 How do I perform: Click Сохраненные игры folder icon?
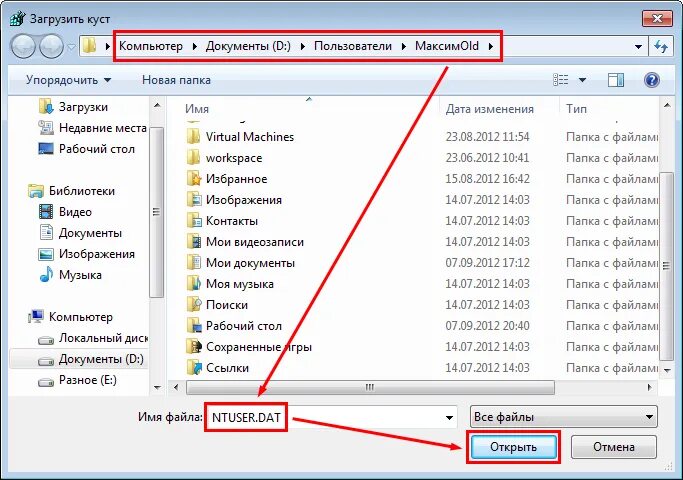point(193,347)
